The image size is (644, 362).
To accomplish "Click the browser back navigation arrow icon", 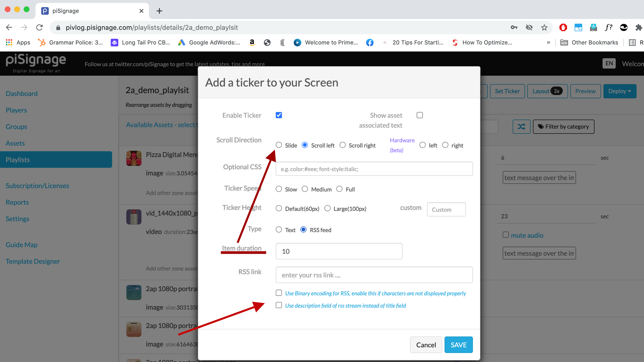I will pyautogui.click(x=9, y=27).
